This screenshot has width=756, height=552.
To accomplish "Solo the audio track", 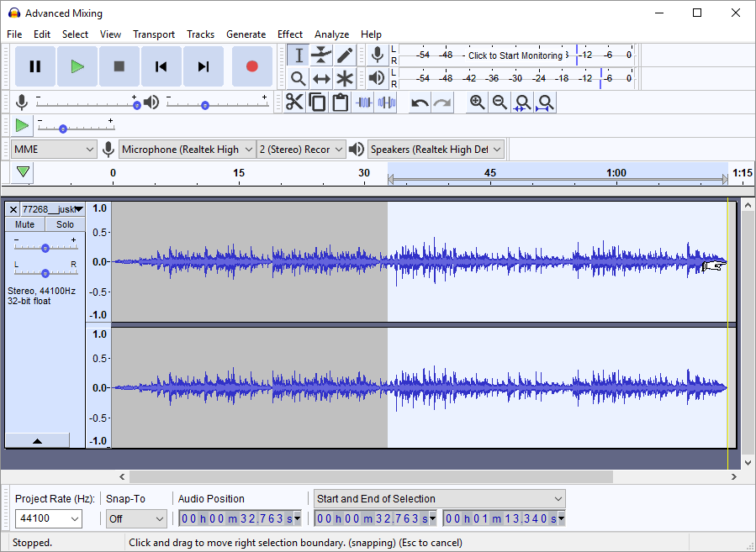I will (x=65, y=224).
